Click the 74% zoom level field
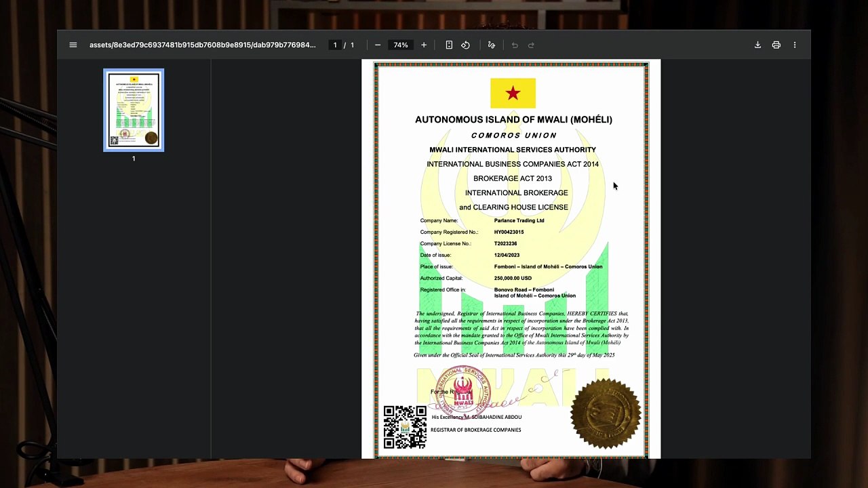The height and width of the screenshot is (488, 868). [401, 45]
